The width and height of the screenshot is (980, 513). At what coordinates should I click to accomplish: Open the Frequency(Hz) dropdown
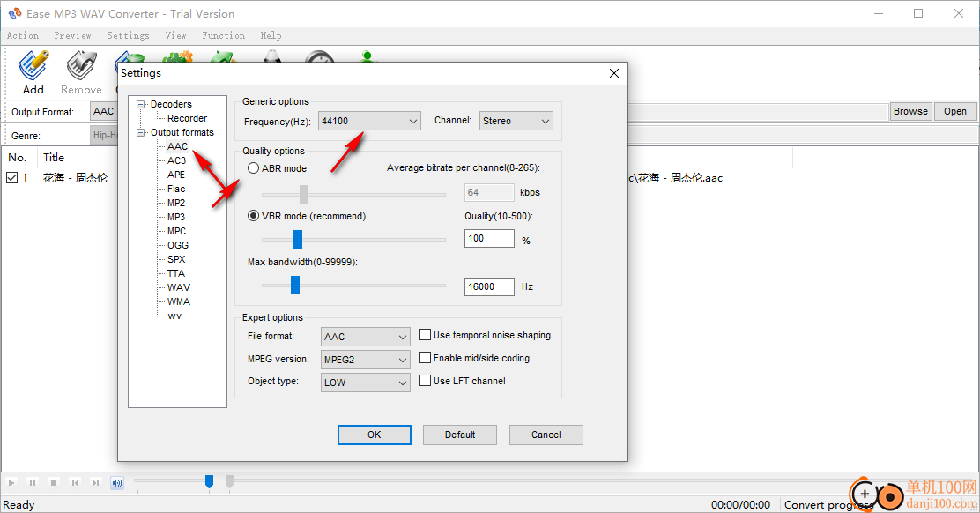tap(368, 121)
